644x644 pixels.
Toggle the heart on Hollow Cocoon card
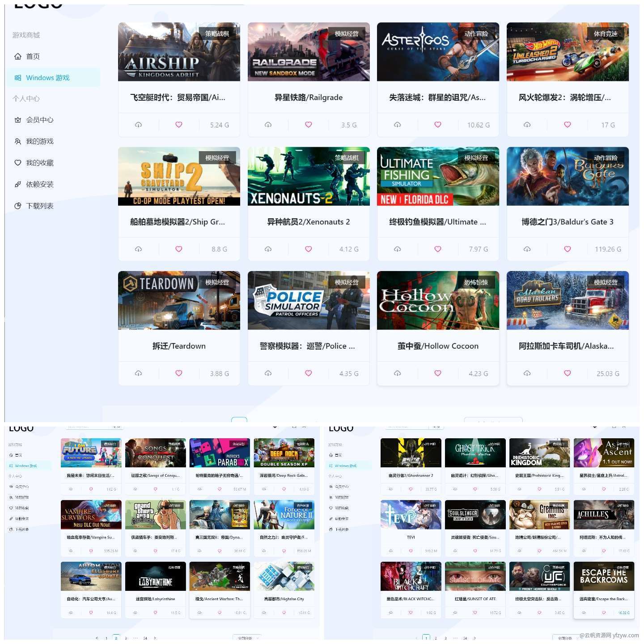(x=438, y=373)
